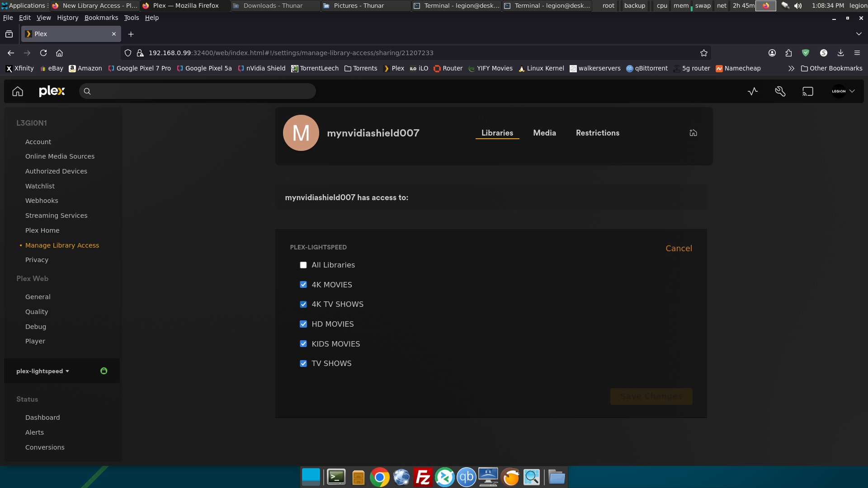Uncheck the 4K MOVIES library
868x488 pixels.
point(303,285)
